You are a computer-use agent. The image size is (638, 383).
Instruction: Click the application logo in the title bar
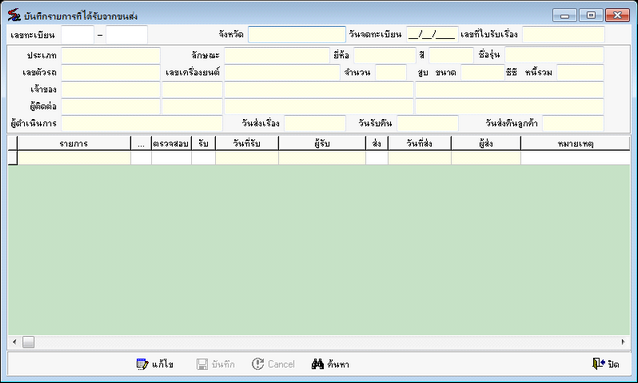point(14,15)
